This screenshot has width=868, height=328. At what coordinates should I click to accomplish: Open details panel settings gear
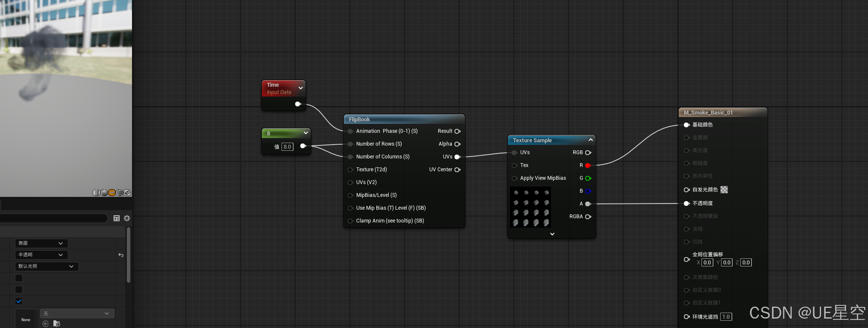tap(127, 218)
